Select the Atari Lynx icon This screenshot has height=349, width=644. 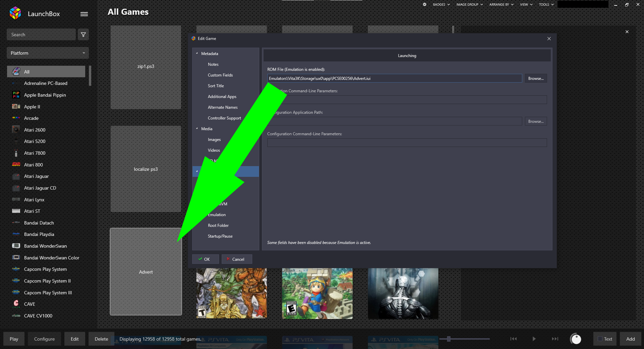tap(16, 199)
